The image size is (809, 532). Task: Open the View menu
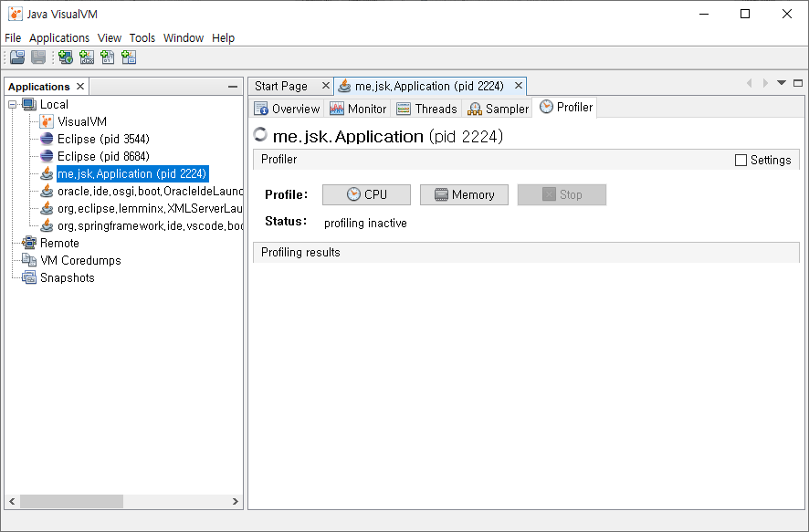[110, 38]
